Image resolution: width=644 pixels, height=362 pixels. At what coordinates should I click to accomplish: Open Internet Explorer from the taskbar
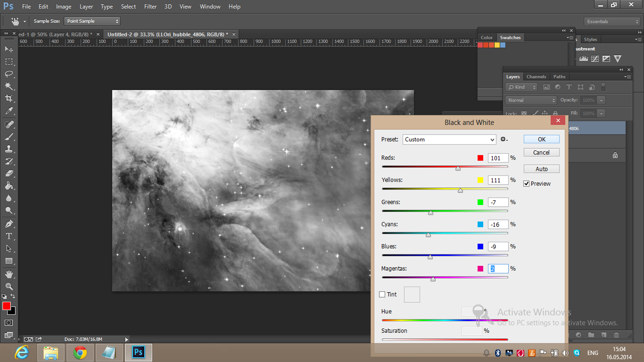coord(22,353)
